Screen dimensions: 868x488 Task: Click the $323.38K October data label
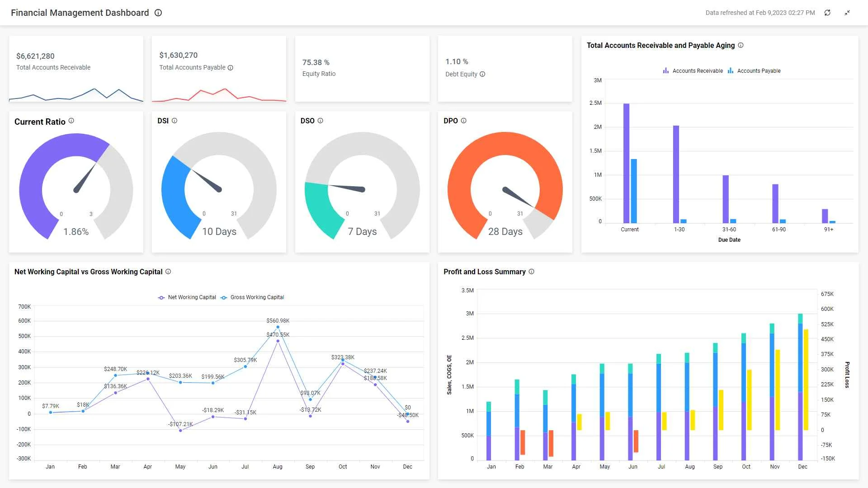tap(343, 357)
